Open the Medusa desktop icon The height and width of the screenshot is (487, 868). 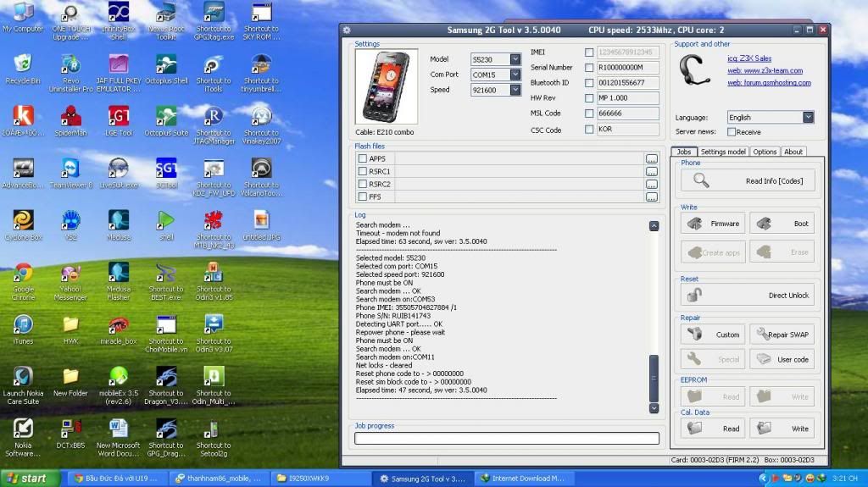(x=119, y=226)
